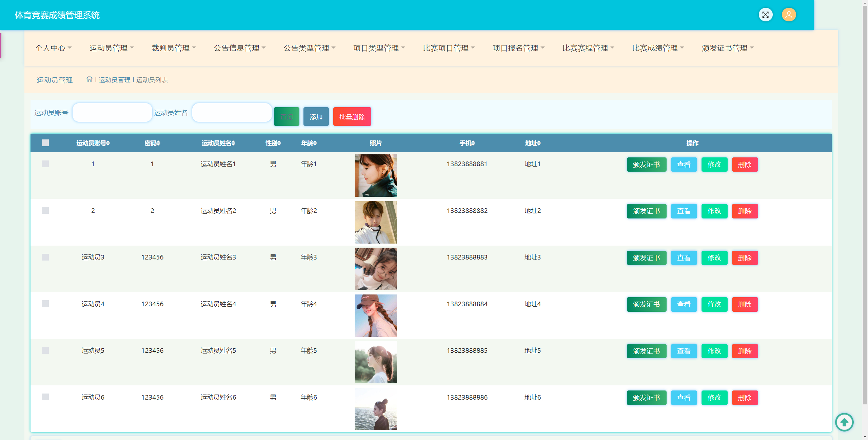Screen dimensions: 868x440
Task: Click the home icon in breadcrumb
Action: click(x=89, y=79)
